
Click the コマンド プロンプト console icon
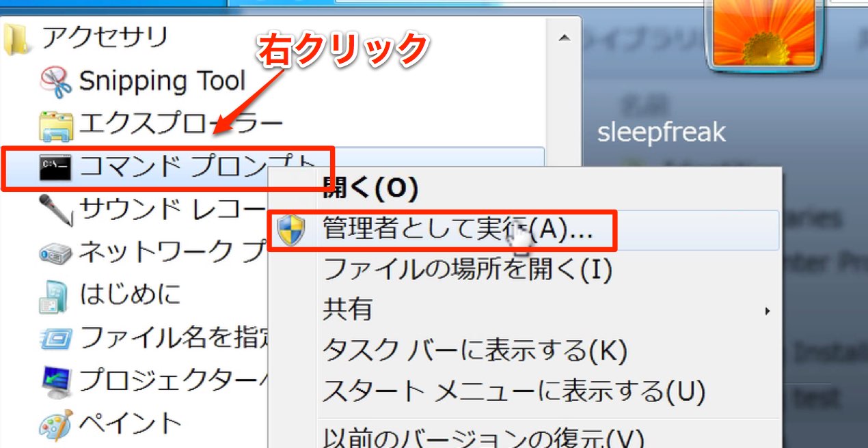55,167
